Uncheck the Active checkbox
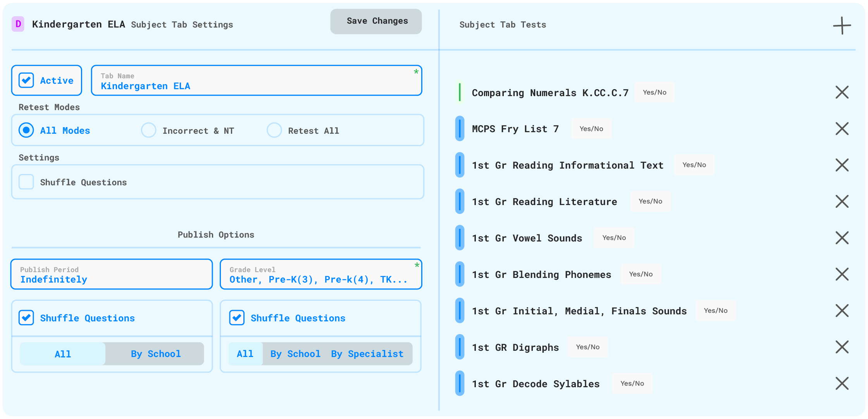The width and height of the screenshot is (868, 419). [26, 80]
